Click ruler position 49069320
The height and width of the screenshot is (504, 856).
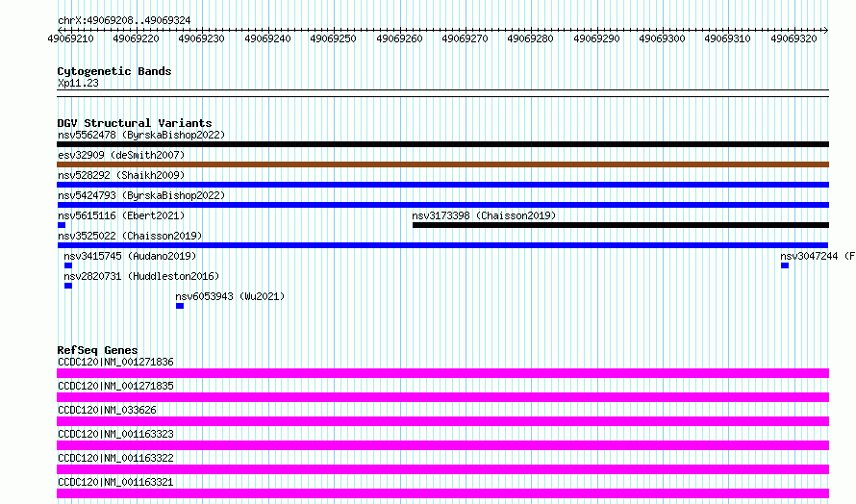click(793, 38)
